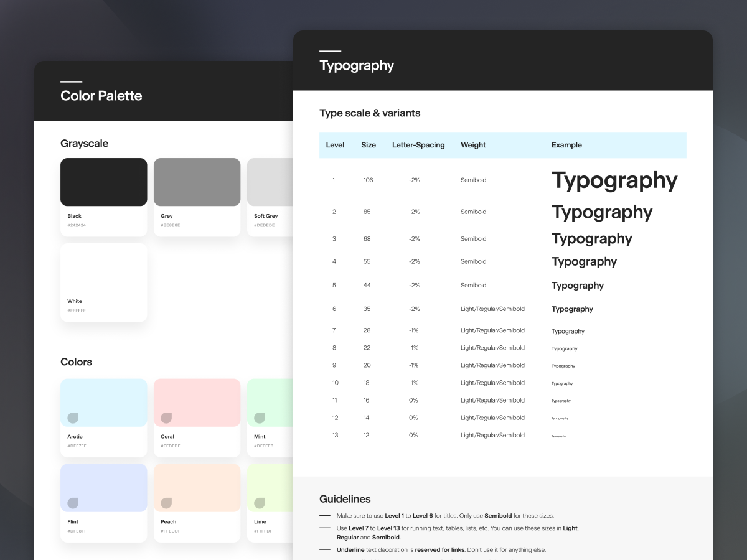Screen dimensions: 747x560
Task: Pick the Flint lavender swatch
Action: click(104, 488)
